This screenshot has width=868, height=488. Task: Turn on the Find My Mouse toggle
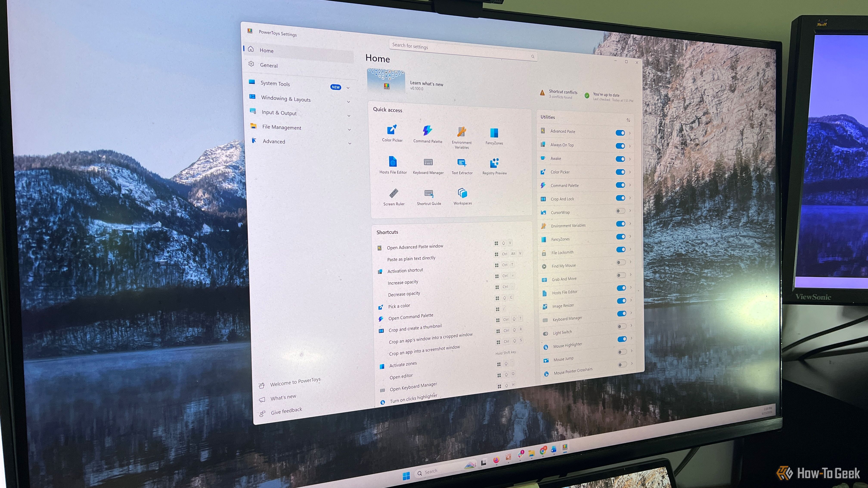pyautogui.click(x=621, y=262)
